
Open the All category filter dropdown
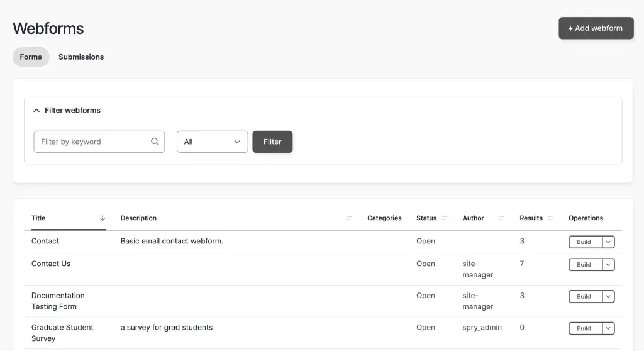(212, 142)
